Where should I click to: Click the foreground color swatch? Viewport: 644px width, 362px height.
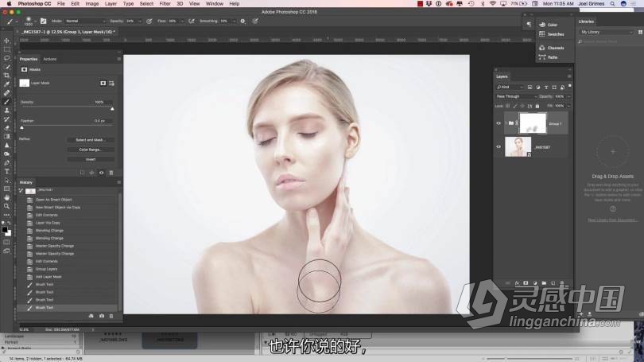[x=5, y=230]
